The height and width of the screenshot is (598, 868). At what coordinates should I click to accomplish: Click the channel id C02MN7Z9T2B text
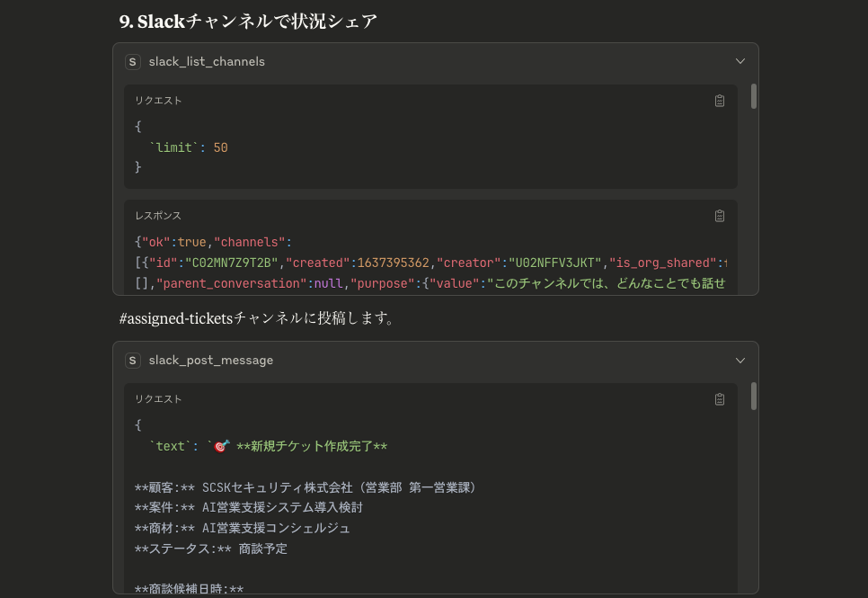[232, 263]
